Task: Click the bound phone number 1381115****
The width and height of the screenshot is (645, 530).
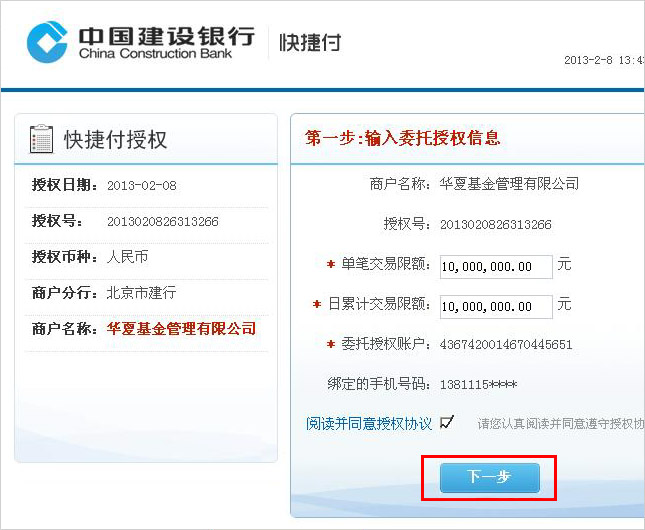Action: [x=478, y=384]
